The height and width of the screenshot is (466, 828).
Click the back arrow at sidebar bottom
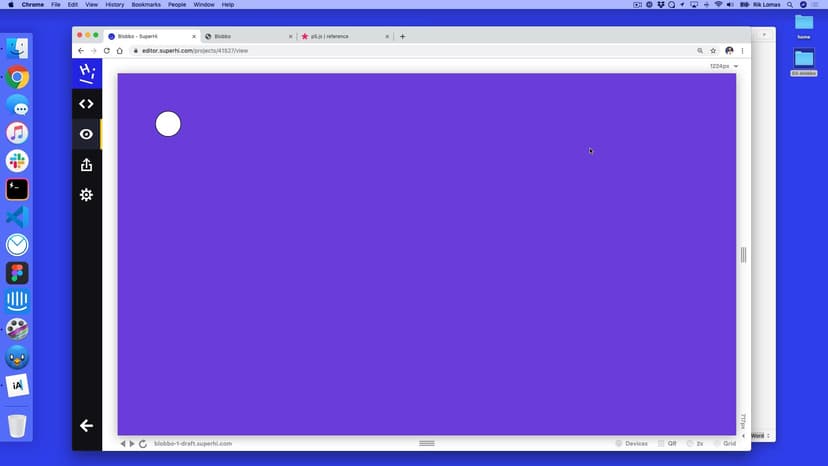pyautogui.click(x=86, y=426)
